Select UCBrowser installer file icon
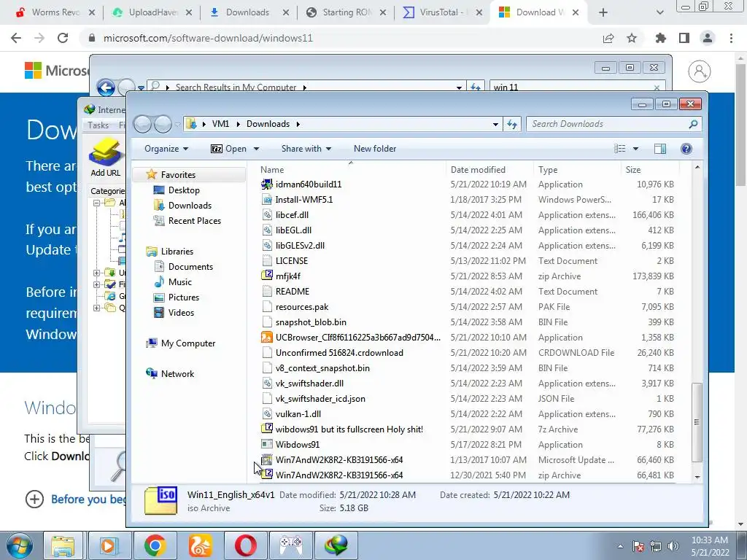Viewport: 747px width, 560px height. [267, 337]
